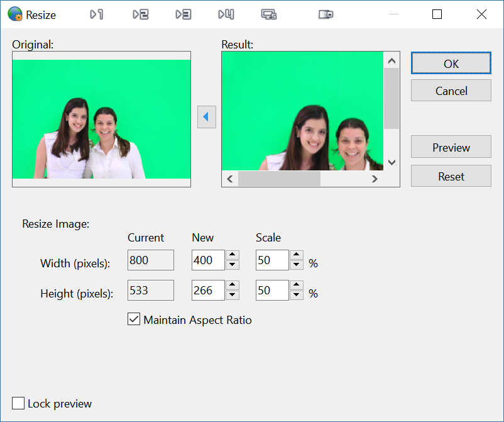Screen dimensions: 504x422
Task: Move window to monitor 2 icon
Action: (x=141, y=14)
